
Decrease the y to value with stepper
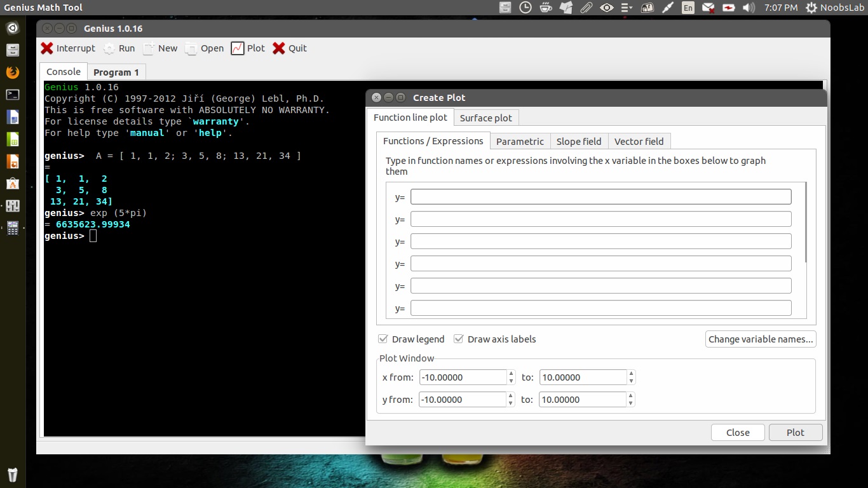click(631, 403)
